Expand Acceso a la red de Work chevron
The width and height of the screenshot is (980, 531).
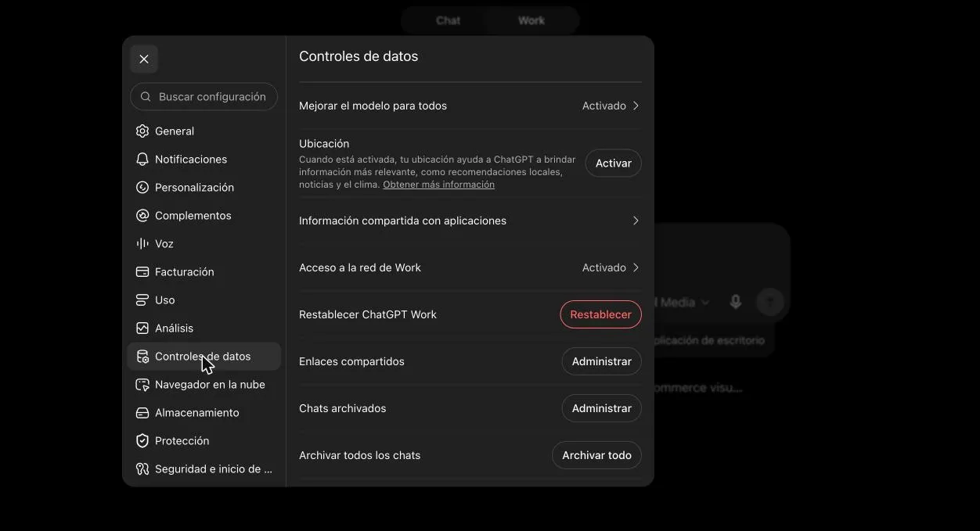click(636, 267)
